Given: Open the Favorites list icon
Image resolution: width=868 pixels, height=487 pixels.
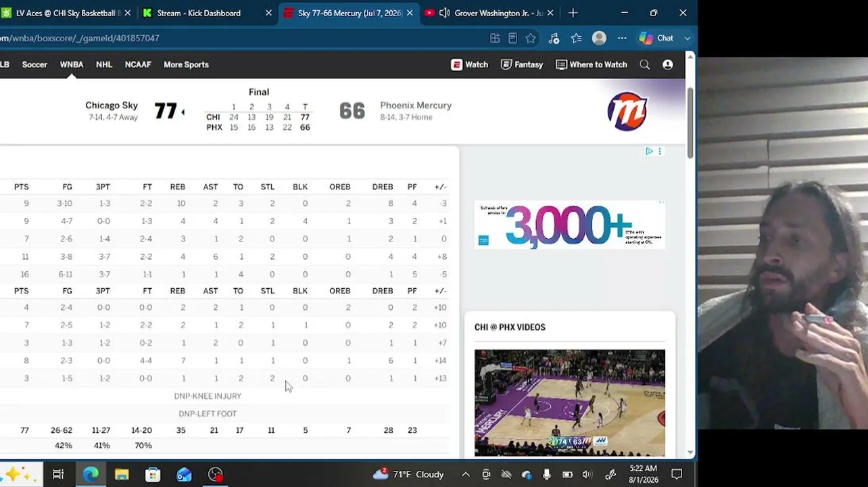Looking at the screenshot, I should [x=576, y=39].
